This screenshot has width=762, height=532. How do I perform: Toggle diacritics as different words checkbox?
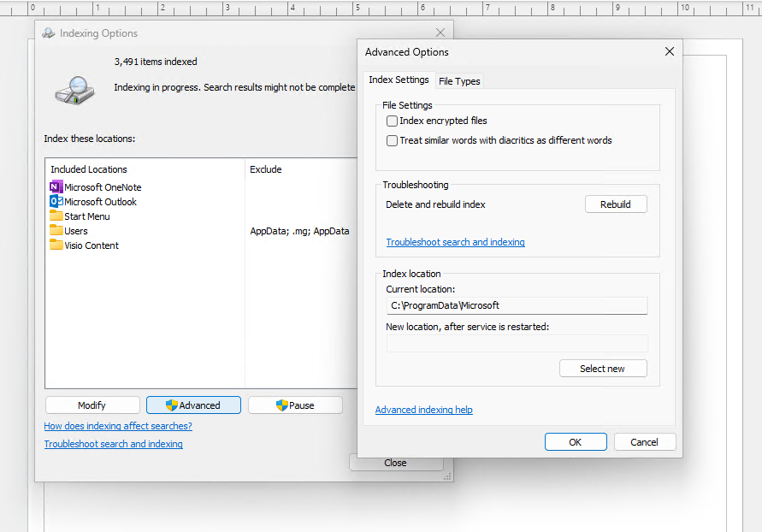coord(392,140)
